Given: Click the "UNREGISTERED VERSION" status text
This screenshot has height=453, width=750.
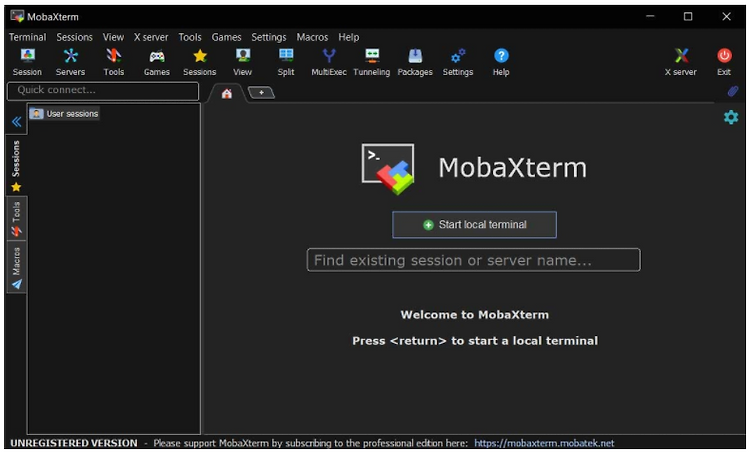Looking at the screenshot, I should tap(74, 443).
